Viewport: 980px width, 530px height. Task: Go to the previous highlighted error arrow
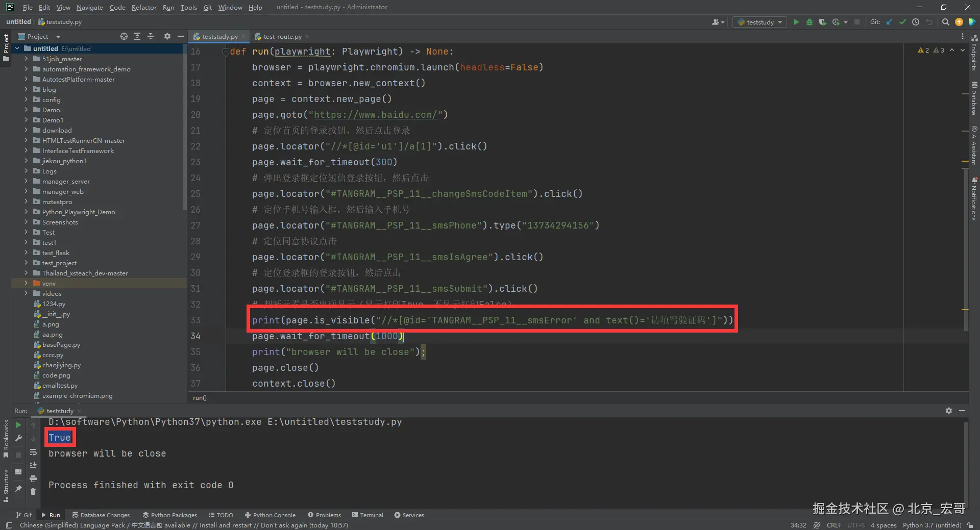[952, 50]
